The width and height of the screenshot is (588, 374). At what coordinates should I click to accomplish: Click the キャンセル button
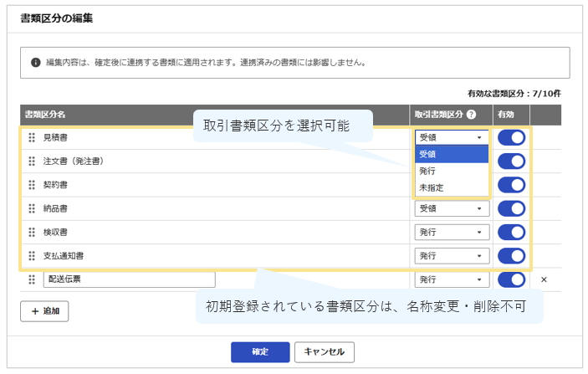(x=325, y=352)
